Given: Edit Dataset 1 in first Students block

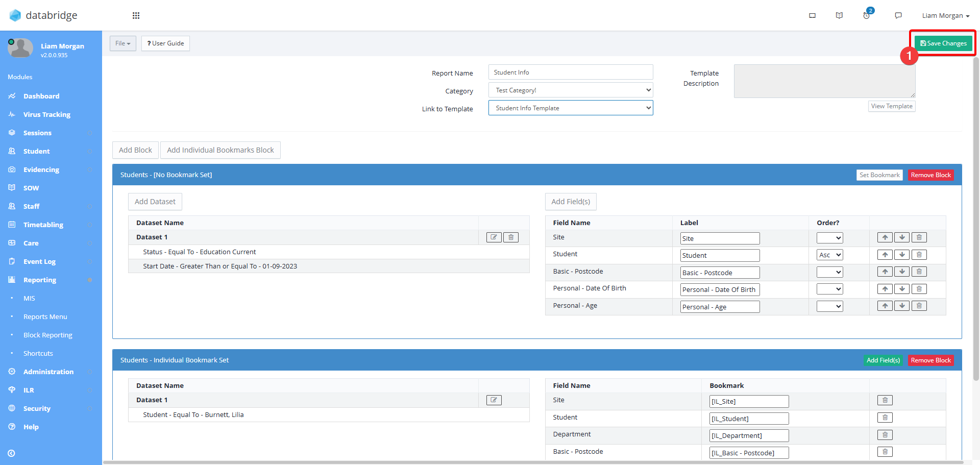Looking at the screenshot, I should point(494,237).
